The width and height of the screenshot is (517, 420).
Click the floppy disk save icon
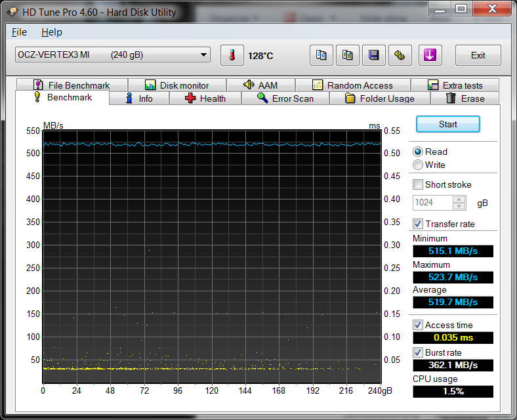[373, 56]
